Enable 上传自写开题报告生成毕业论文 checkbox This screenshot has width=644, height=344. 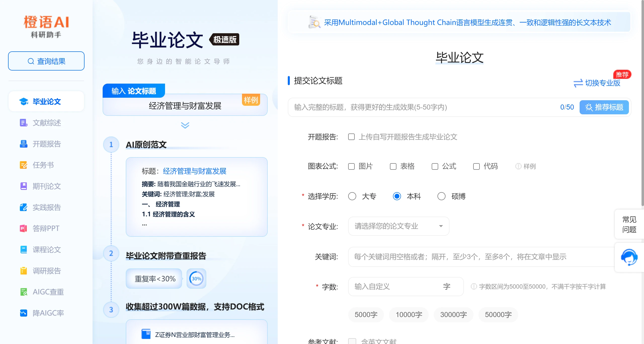[x=351, y=137]
